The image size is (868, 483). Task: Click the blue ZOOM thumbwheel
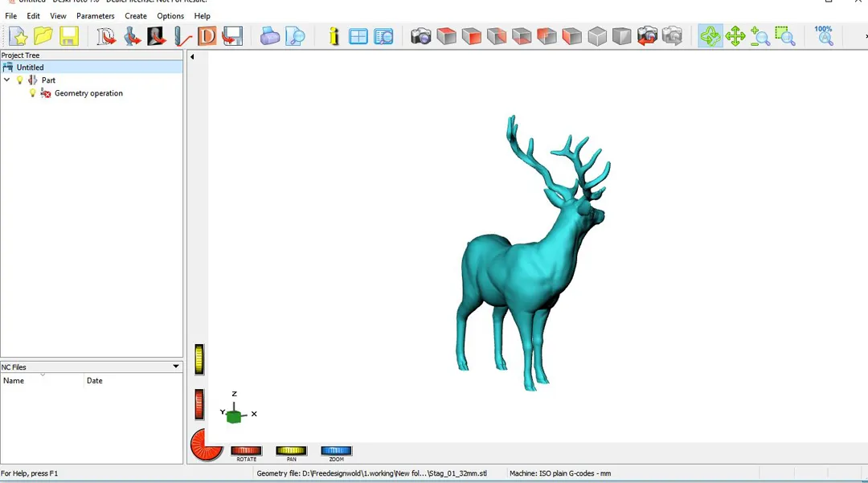pyautogui.click(x=336, y=450)
